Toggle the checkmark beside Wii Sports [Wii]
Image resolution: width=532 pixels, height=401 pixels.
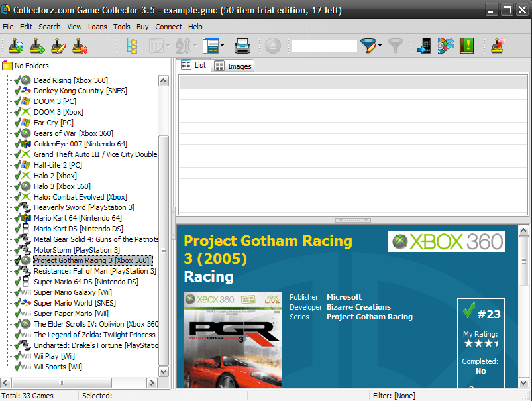[17, 367]
